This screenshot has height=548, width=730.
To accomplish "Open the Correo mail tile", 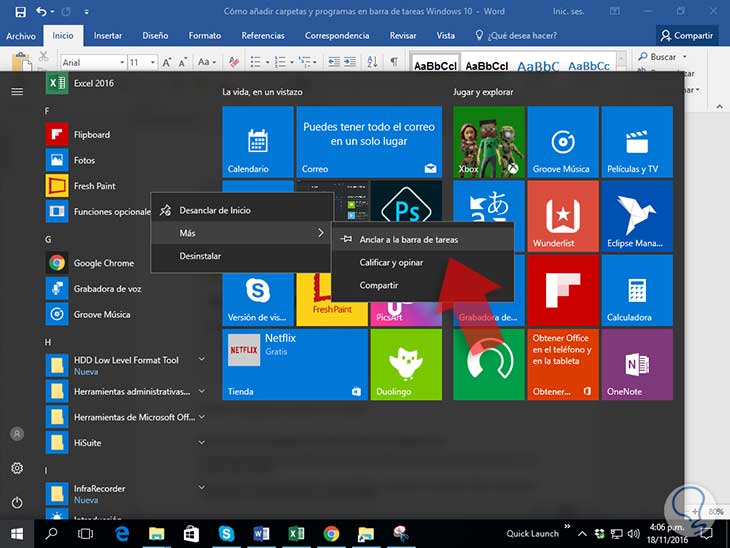I will 369,142.
